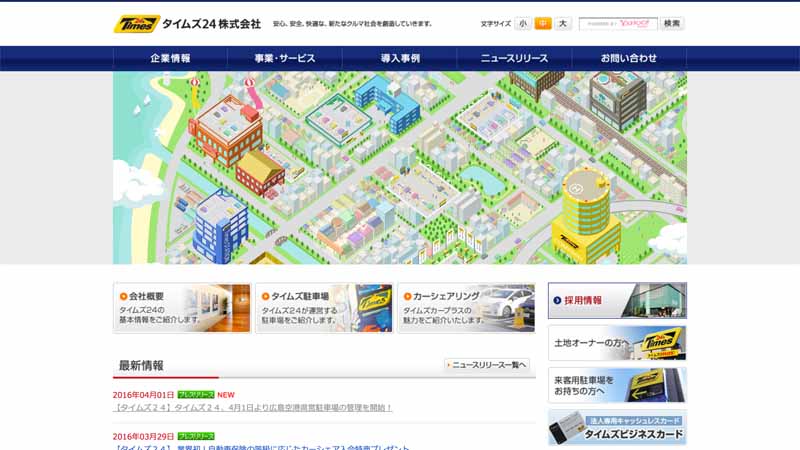The image size is (800, 450).
Task: Click the 最新情報 section heading
Action: point(141,365)
